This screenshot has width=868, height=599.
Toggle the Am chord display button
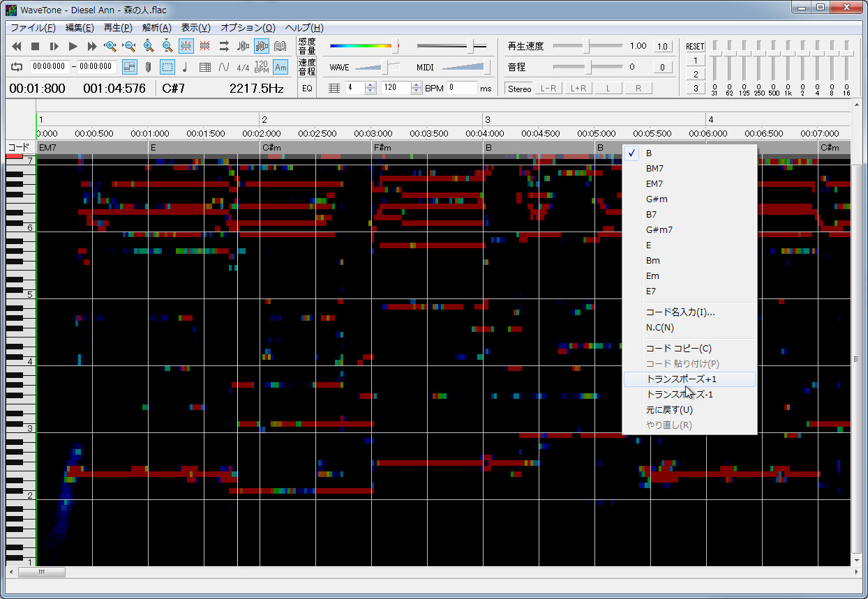[x=280, y=67]
